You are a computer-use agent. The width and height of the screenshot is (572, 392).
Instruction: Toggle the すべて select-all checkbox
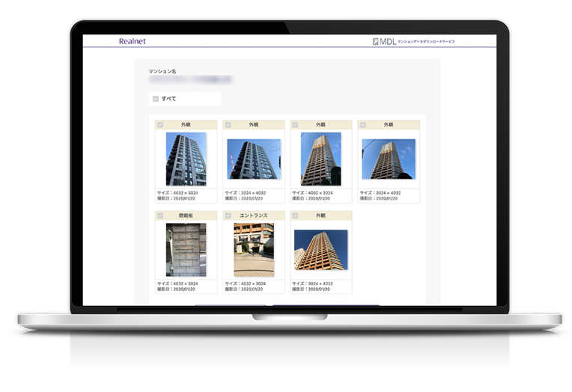[156, 99]
